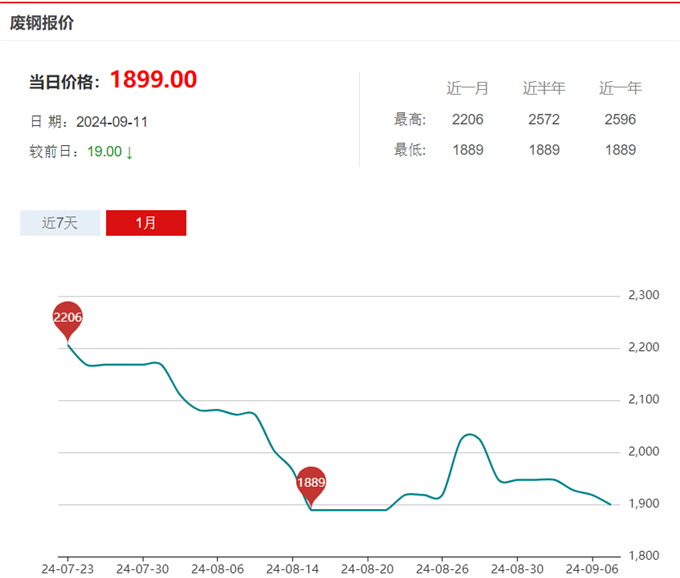Select the 1月 chart range tab
680x578 pixels.
click(x=146, y=223)
